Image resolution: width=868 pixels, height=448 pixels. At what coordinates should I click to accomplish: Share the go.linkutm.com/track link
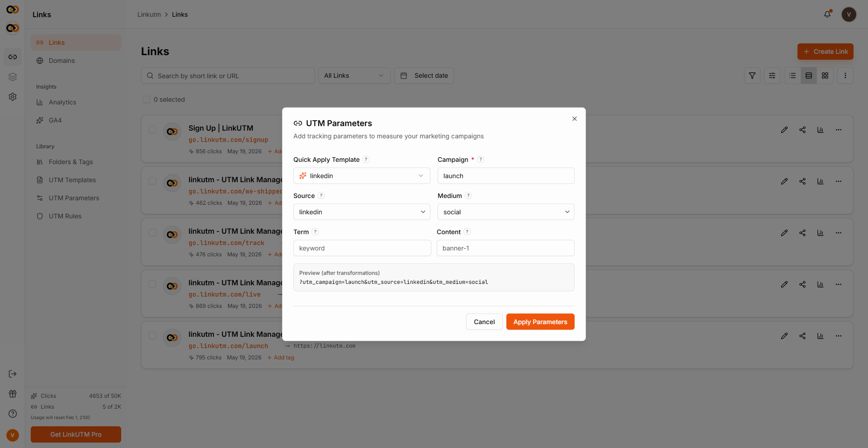click(x=802, y=233)
